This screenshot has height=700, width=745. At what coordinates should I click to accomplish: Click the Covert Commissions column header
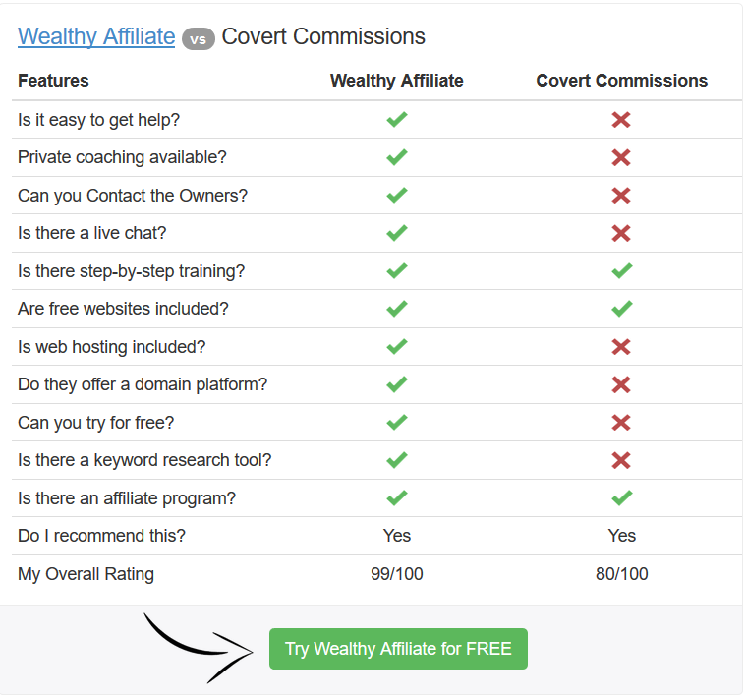(x=622, y=81)
